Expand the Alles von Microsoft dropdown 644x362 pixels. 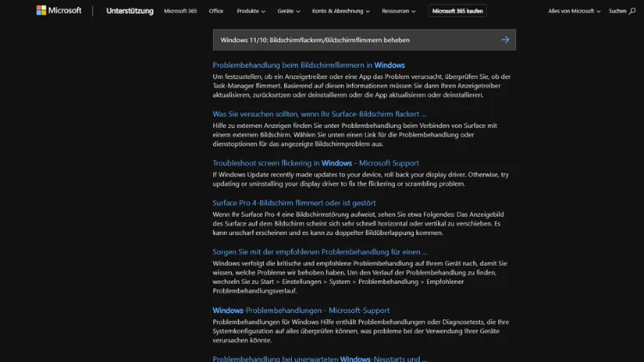click(x=574, y=11)
